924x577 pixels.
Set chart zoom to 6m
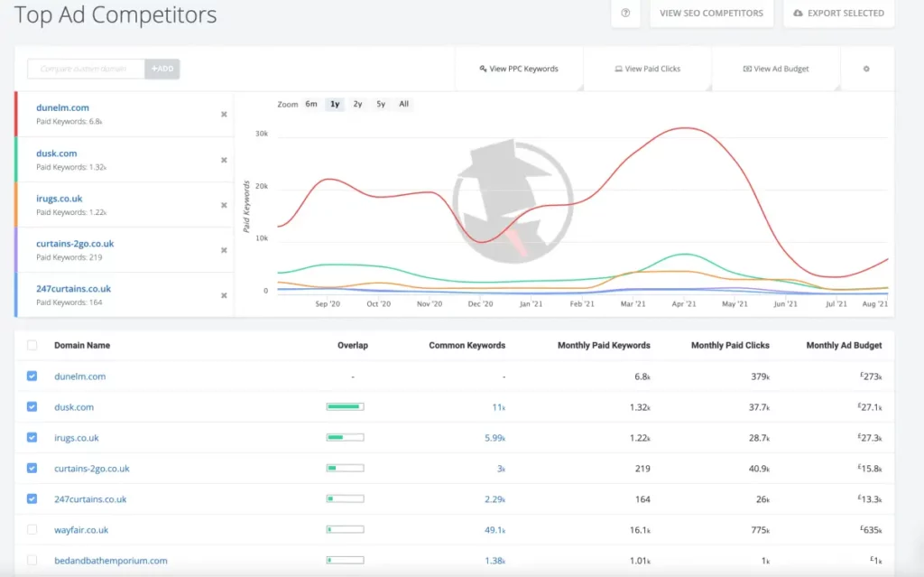pyautogui.click(x=311, y=104)
